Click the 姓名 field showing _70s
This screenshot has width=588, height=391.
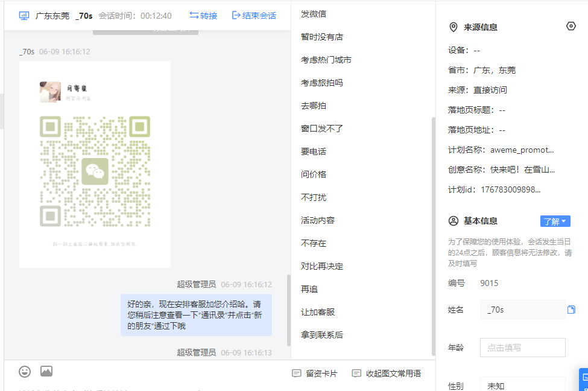tap(522, 310)
